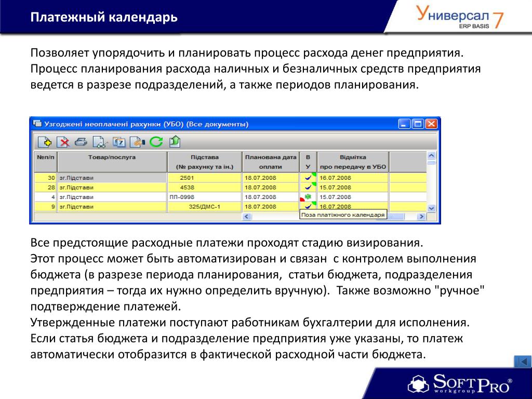Click the 'Планована дата оплати' column header

[270, 162]
